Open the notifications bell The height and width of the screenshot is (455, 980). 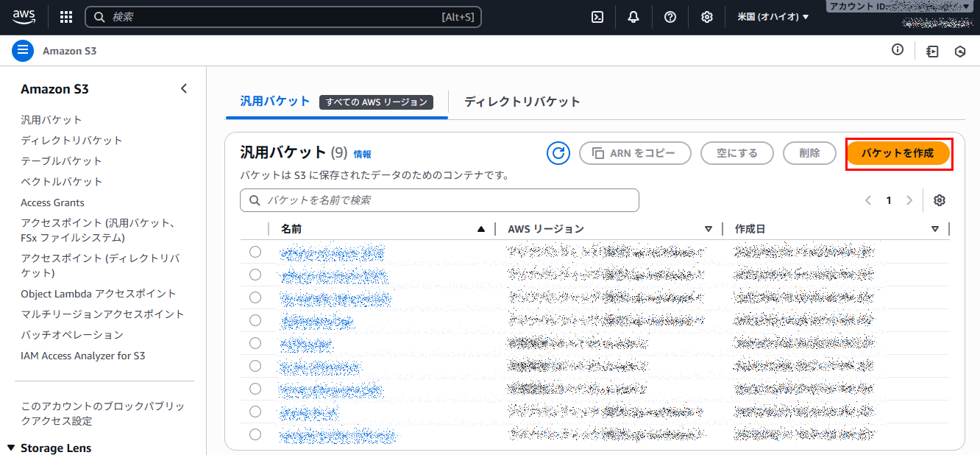tap(633, 17)
